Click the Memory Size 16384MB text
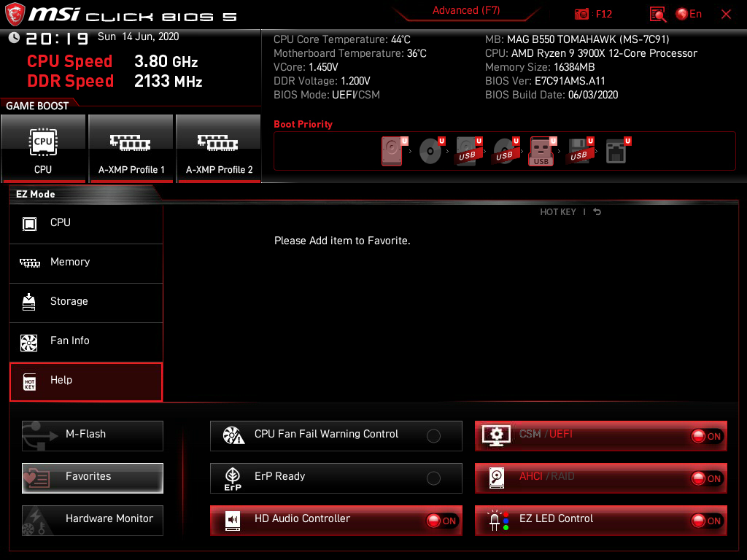 [540, 67]
